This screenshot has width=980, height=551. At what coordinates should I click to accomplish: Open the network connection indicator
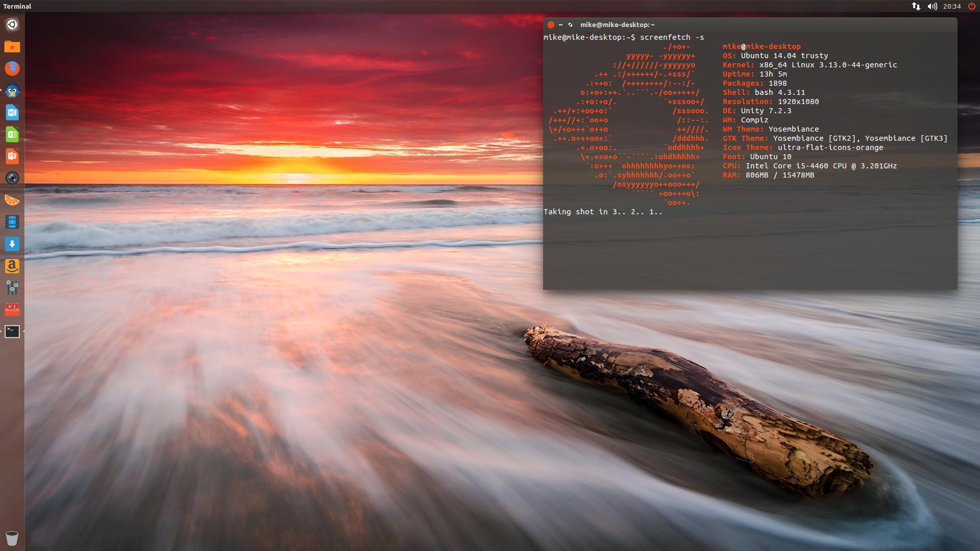tap(916, 6)
